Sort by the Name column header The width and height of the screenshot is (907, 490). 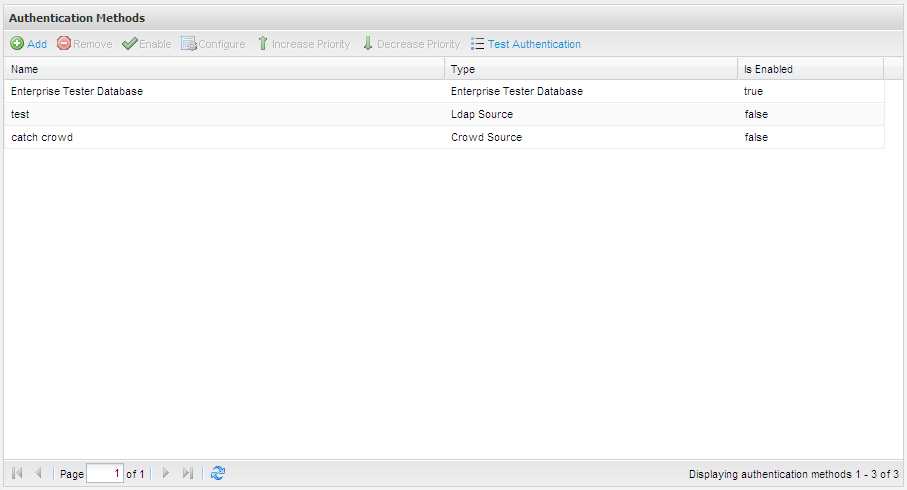coord(225,69)
